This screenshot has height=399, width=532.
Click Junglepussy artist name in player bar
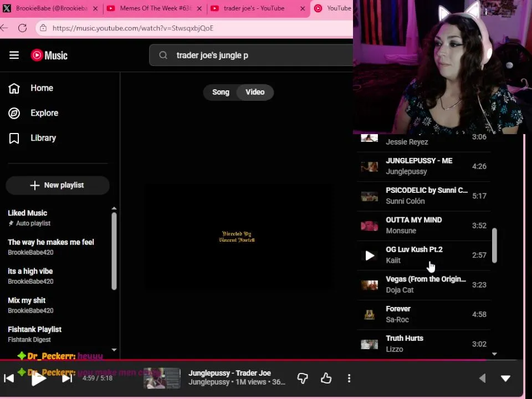[209, 382]
